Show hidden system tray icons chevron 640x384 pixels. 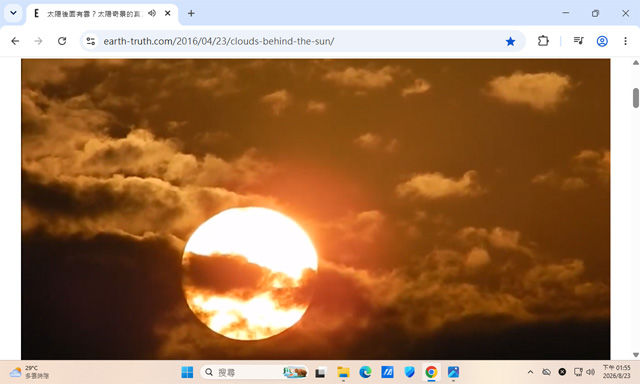(530, 372)
